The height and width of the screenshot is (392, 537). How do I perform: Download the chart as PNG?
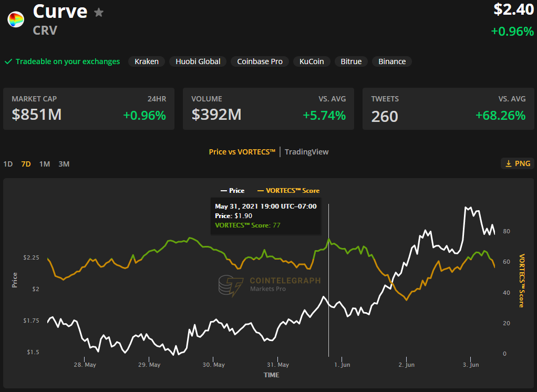(518, 163)
